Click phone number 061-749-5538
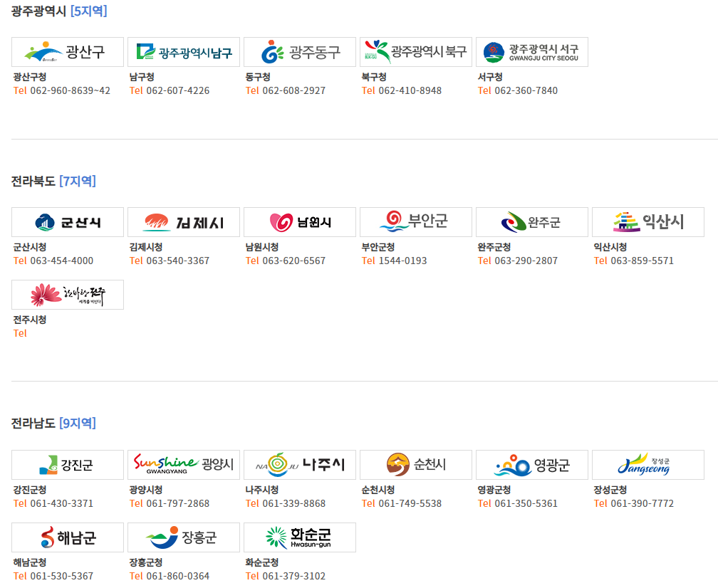The height and width of the screenshot is (588, 718). pyautogui.click(x=410, y=503)
